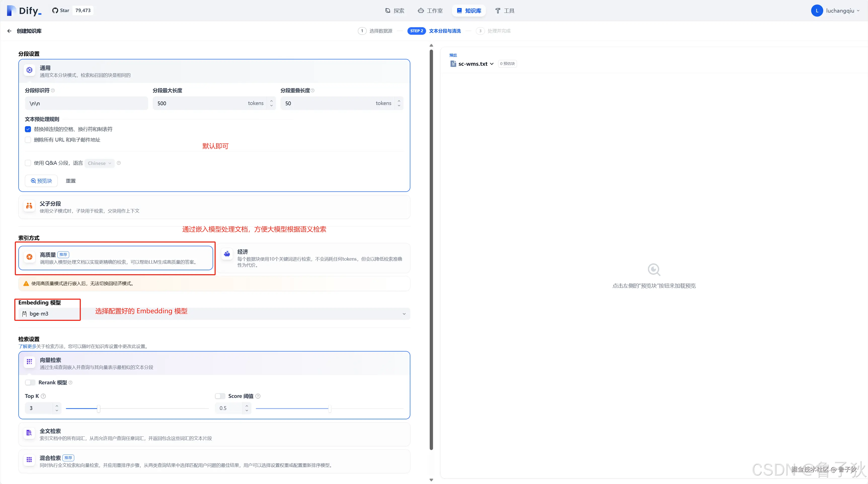This screenshot has width=868, height=484.
Task: Select the 父子分段 chunk mode icon
Action: 29,206
